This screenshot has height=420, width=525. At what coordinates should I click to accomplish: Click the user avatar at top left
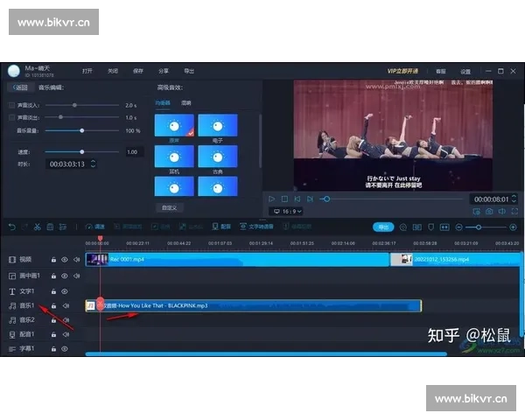pos(14,71)
